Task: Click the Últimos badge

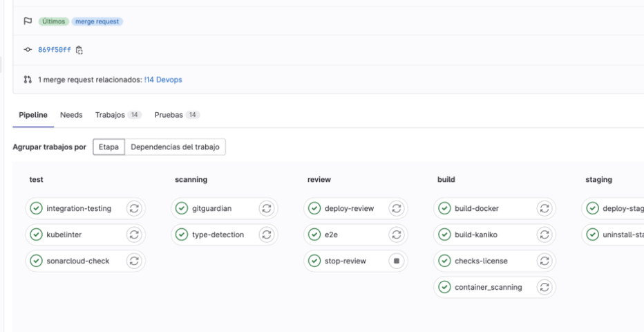Action: 54,21
